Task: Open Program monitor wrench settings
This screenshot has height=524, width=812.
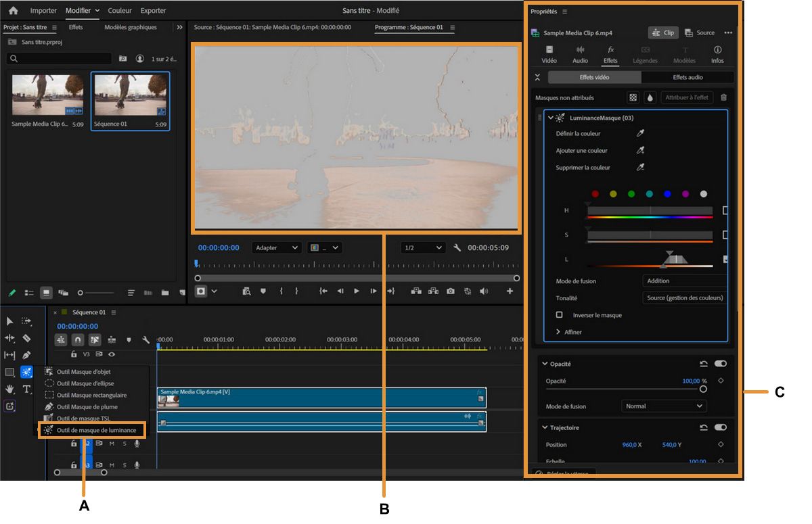Action: (x=457, y=247)
